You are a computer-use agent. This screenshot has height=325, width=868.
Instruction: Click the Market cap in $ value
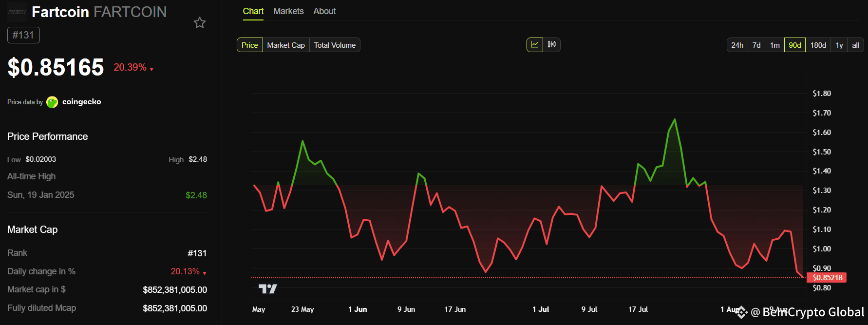click(175, 290)
